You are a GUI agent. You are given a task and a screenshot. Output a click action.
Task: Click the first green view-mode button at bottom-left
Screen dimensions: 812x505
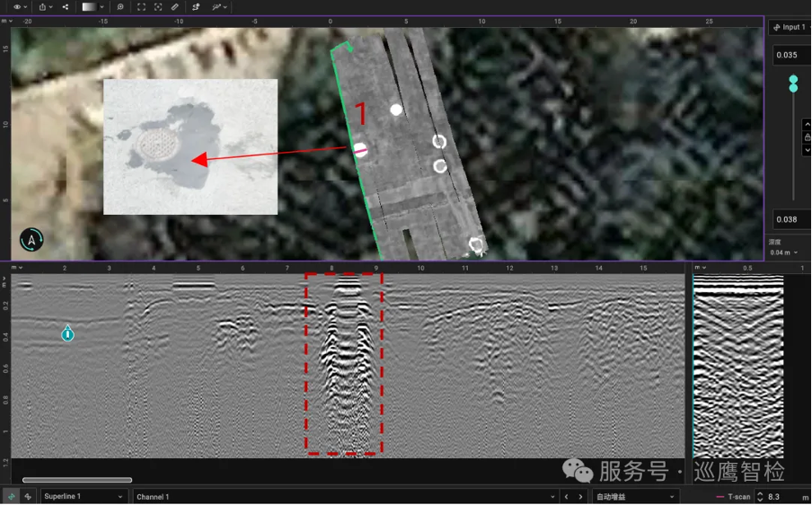(x=12, y=496)
